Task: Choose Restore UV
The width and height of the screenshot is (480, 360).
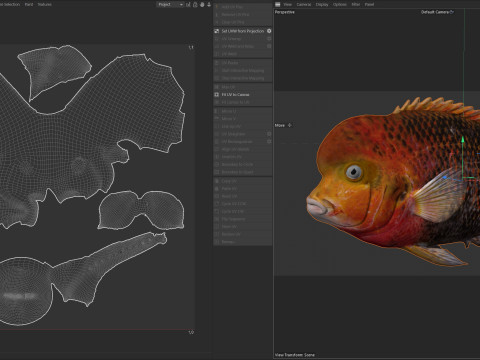Action: 243,234
